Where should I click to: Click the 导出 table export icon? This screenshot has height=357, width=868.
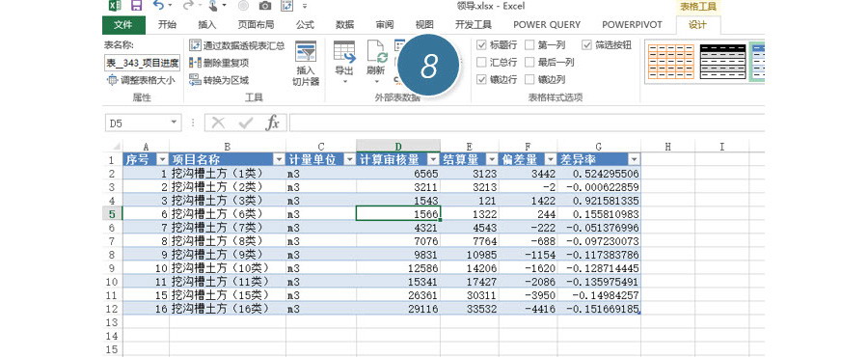(x=345, y=51)
